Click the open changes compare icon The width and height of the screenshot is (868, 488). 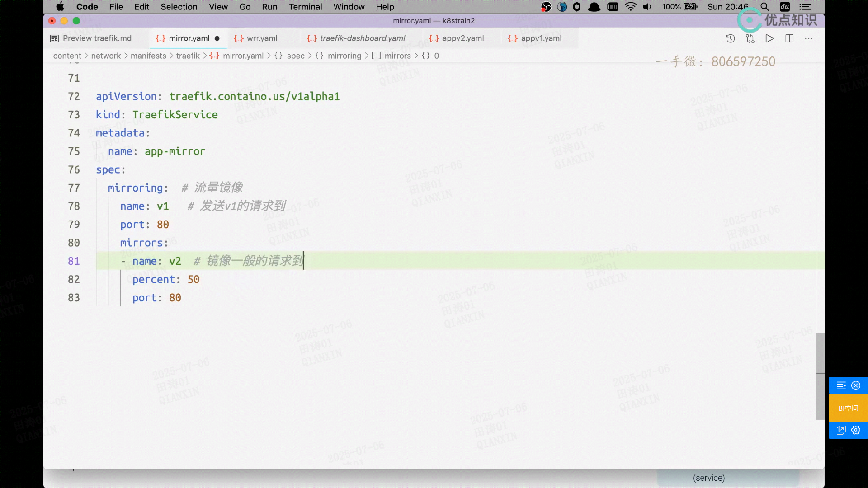(x=750, y=38)
